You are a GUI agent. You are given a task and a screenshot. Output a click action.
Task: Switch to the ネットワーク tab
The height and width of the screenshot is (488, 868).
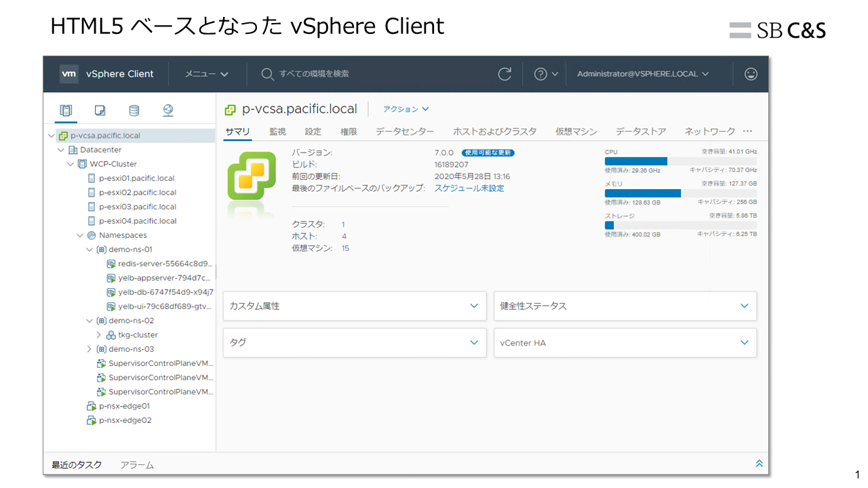point(709,131)
